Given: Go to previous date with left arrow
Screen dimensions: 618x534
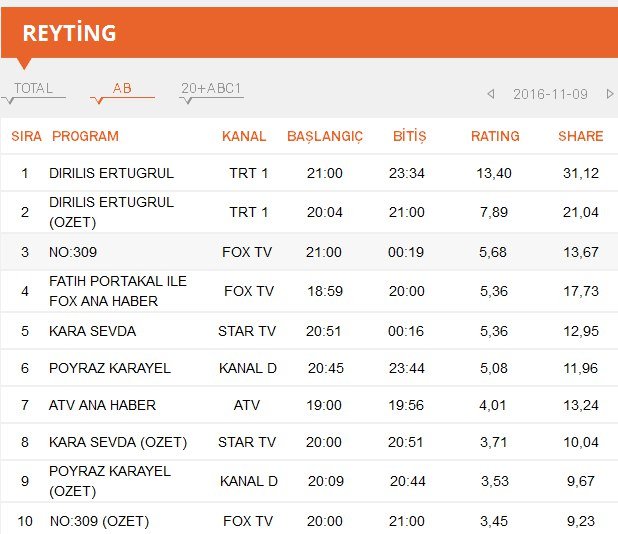Looking at the screenshot, I should [491, 94].
